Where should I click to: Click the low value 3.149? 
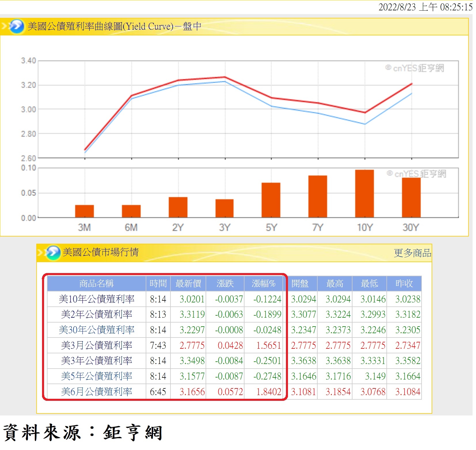point(375,376)
